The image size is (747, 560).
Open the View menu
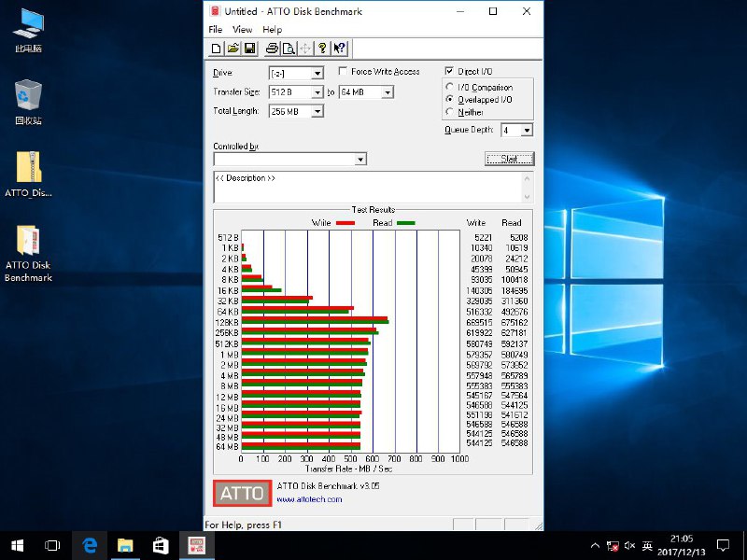[x=243, y=30]
